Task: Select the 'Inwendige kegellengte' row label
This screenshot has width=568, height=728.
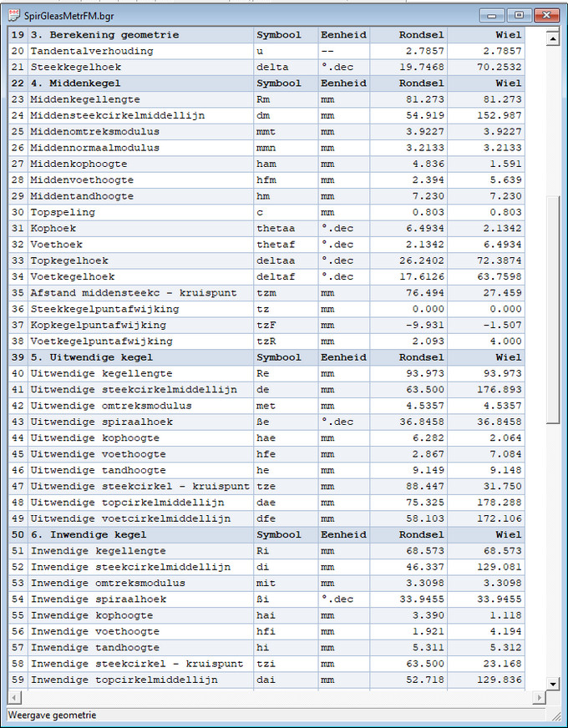Action: [x=98, y=551]
